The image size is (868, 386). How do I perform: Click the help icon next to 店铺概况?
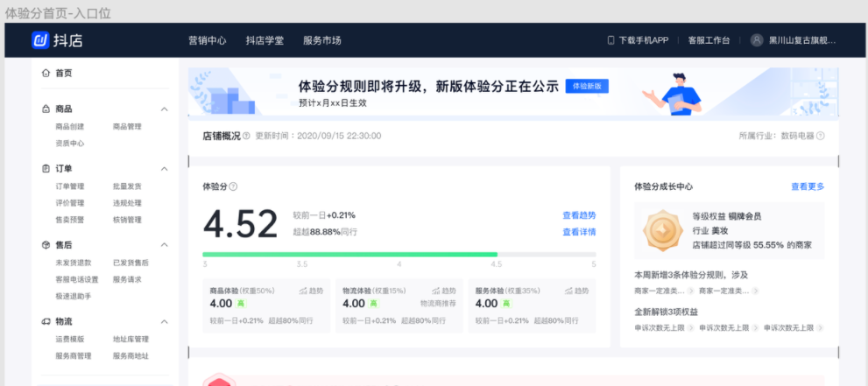246,136
